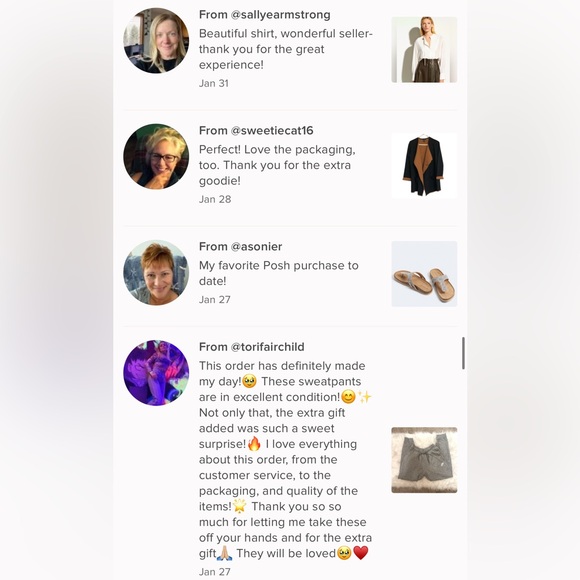Open sandals listing thumbnail
Image resolution: width=580 pixels, height=580 pixels.
click(424, 274)
